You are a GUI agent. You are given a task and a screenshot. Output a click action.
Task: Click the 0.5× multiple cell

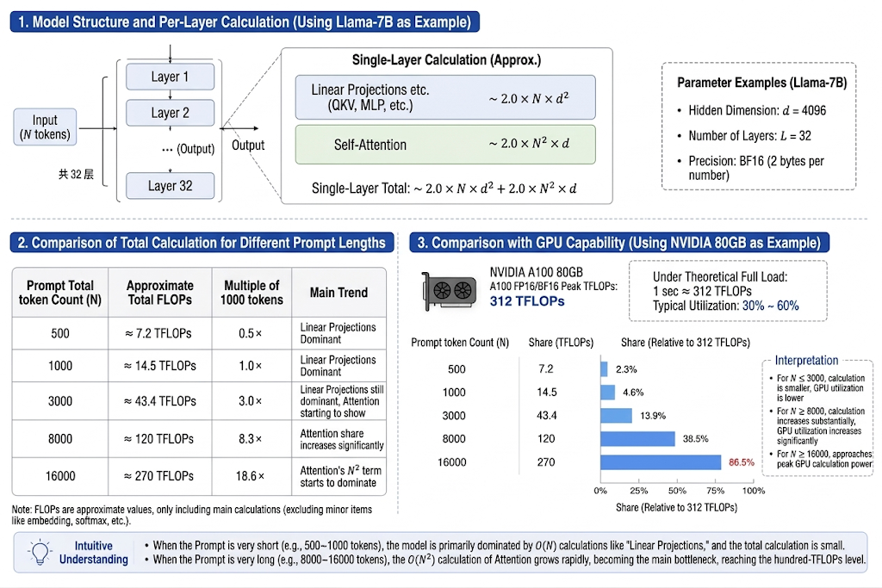pos(252,333)
